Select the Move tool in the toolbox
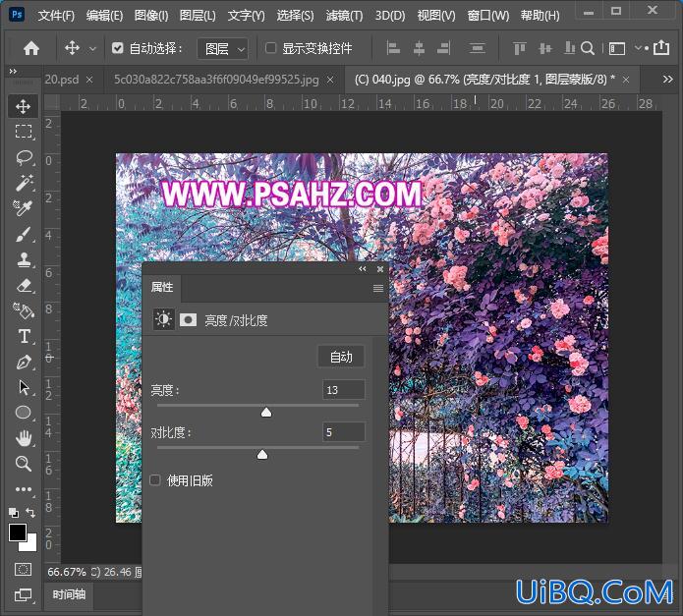This screenshot has height=616, width=683. [23, 106]
